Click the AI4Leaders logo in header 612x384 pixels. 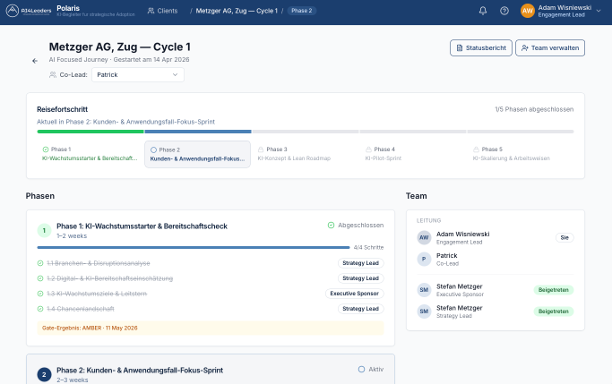coord(28,11)
